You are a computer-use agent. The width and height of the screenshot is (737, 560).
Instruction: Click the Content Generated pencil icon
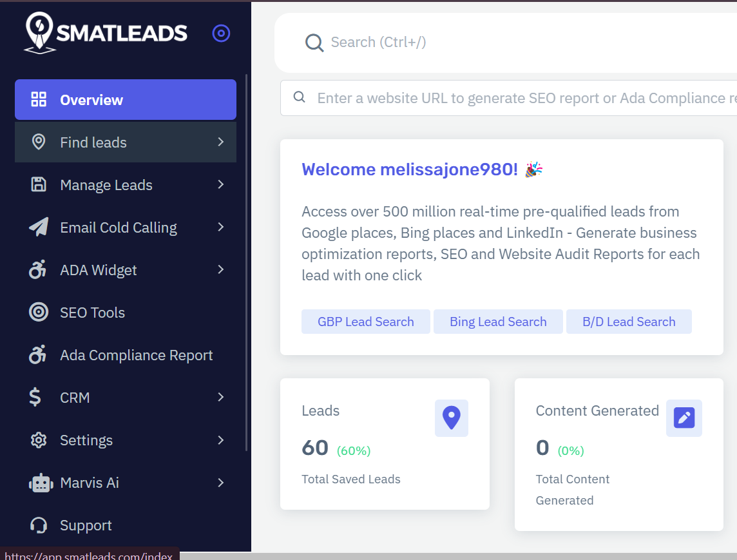click(x=684, y=418)
